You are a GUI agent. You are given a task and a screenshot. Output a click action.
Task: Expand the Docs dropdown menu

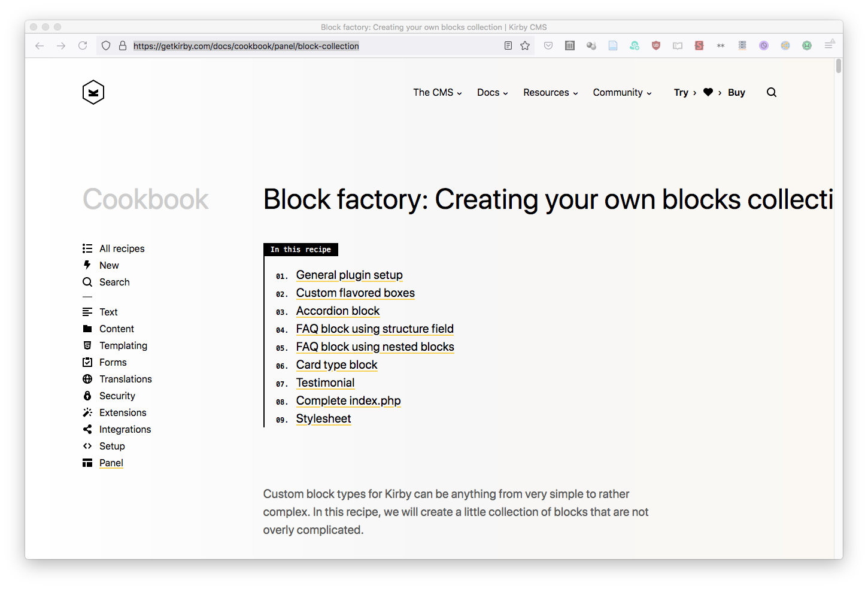coord(493,92)
